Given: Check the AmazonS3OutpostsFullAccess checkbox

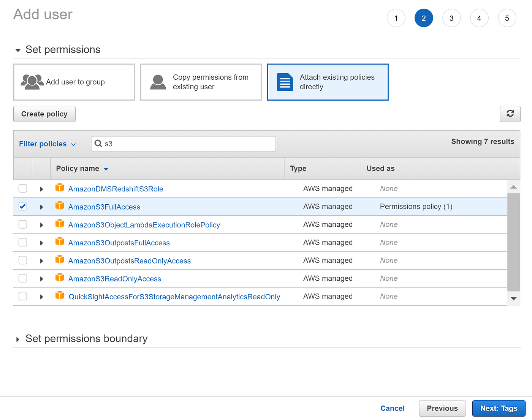Looking at the screenshot, I should tap(22, 242).
